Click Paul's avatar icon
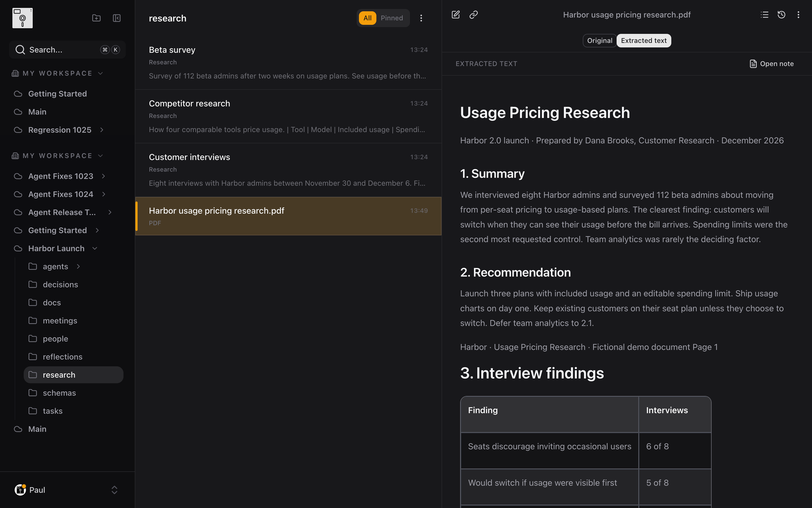 coord(20,490)
